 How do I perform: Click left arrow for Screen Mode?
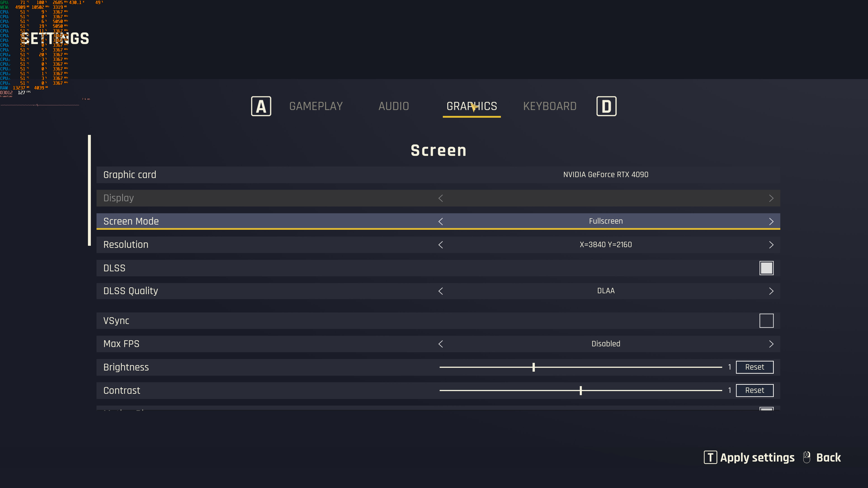(440, 221)
